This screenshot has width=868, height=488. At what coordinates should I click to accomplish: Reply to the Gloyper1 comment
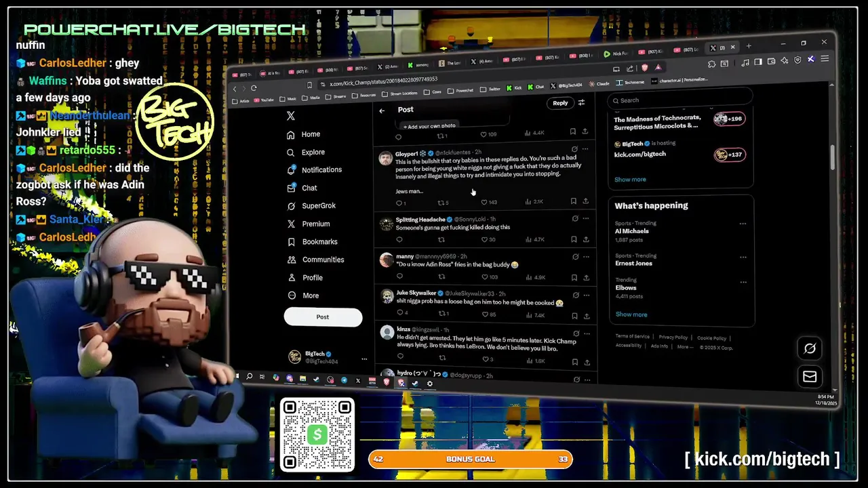[x=401, y=203]
